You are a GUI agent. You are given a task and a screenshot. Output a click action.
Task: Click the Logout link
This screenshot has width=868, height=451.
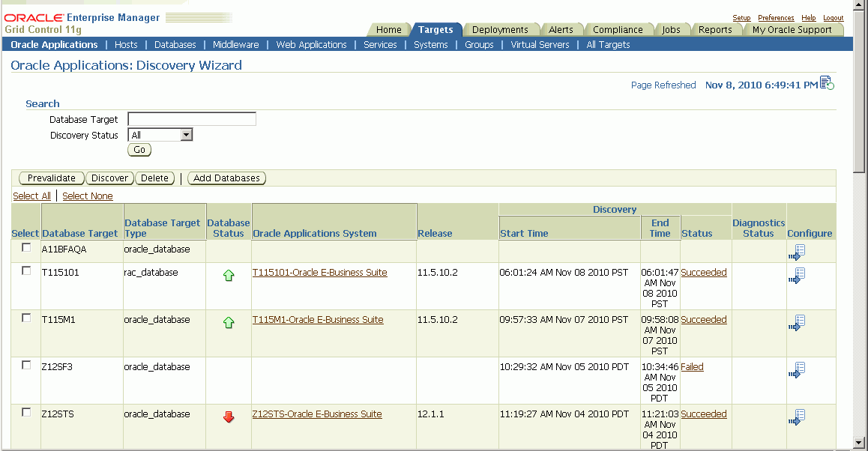[833, 18]
